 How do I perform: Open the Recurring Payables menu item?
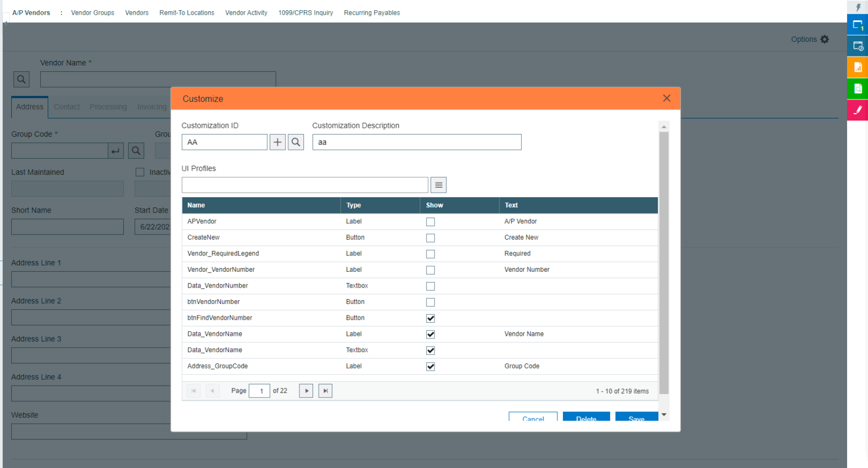coord(372,12)
